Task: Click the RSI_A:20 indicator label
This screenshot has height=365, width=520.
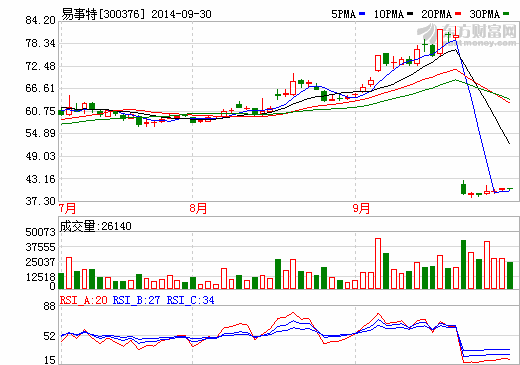Action: tap(83, 300)
